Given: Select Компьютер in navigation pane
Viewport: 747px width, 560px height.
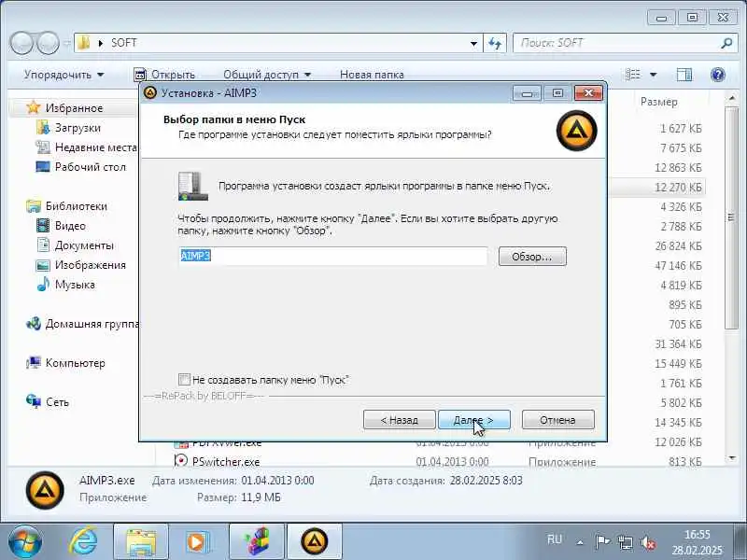Looking at the screenshot, I should point(75,363).
